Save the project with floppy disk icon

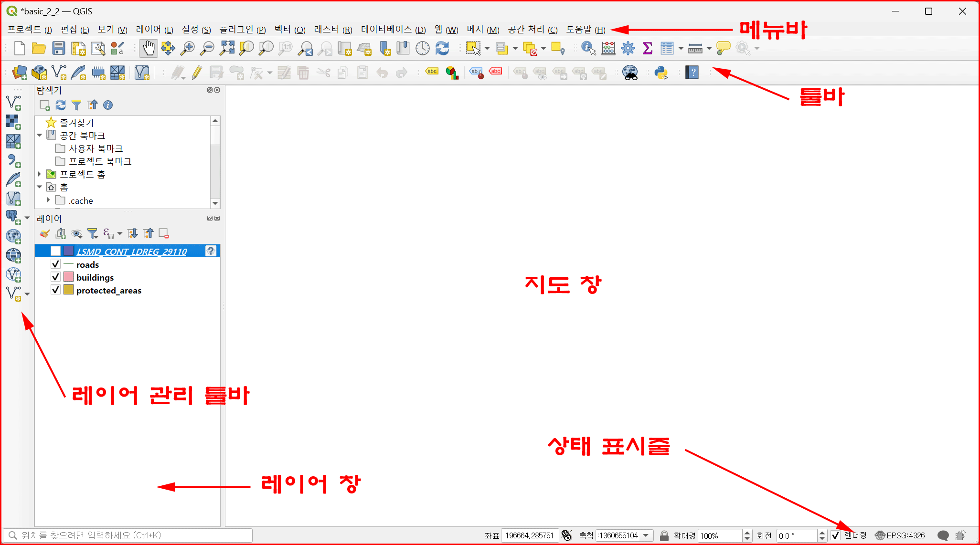(58, 48)
